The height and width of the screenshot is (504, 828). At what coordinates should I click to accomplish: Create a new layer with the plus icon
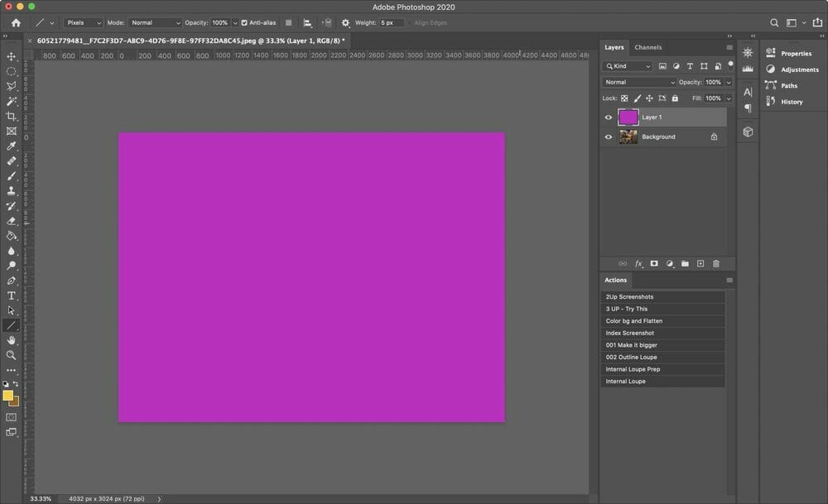tap(700, 264)
